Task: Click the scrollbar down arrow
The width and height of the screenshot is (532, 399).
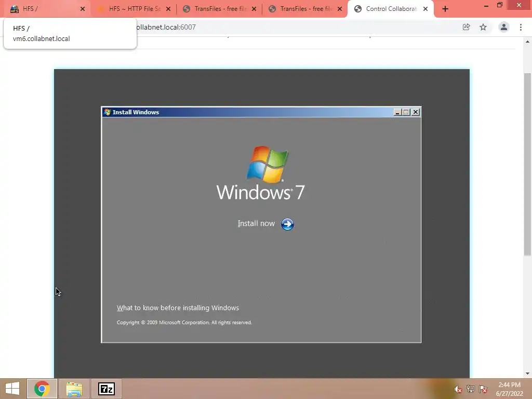Action: [527, 374]
